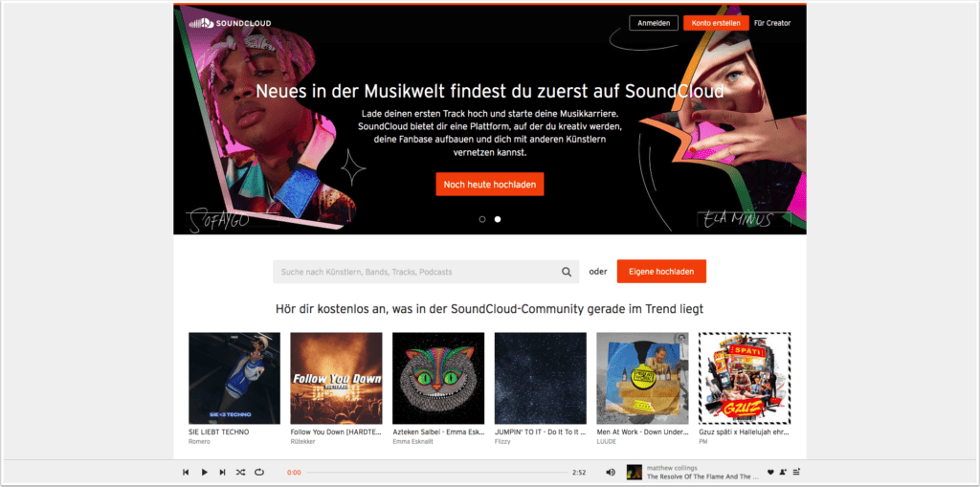
Task: Click Noch heute hochladen button
Action: click(490, 185)
